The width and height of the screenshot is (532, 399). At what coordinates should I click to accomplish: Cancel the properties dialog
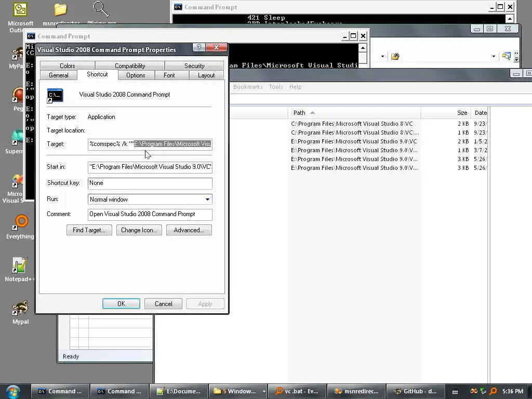point(163,303)
